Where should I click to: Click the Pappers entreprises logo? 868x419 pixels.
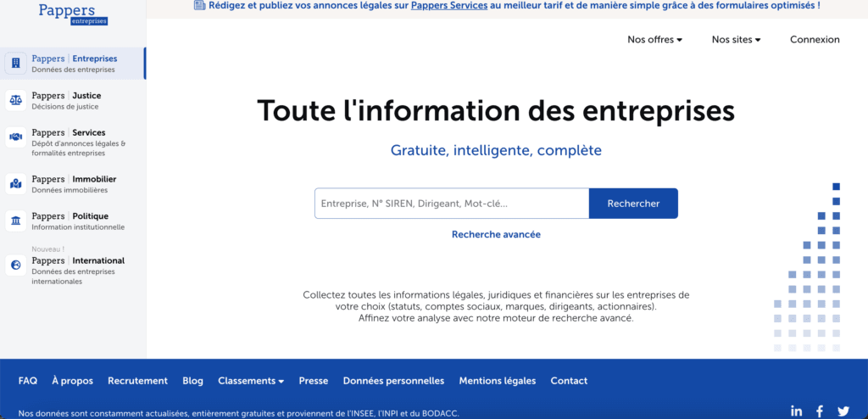coord(72,14)
